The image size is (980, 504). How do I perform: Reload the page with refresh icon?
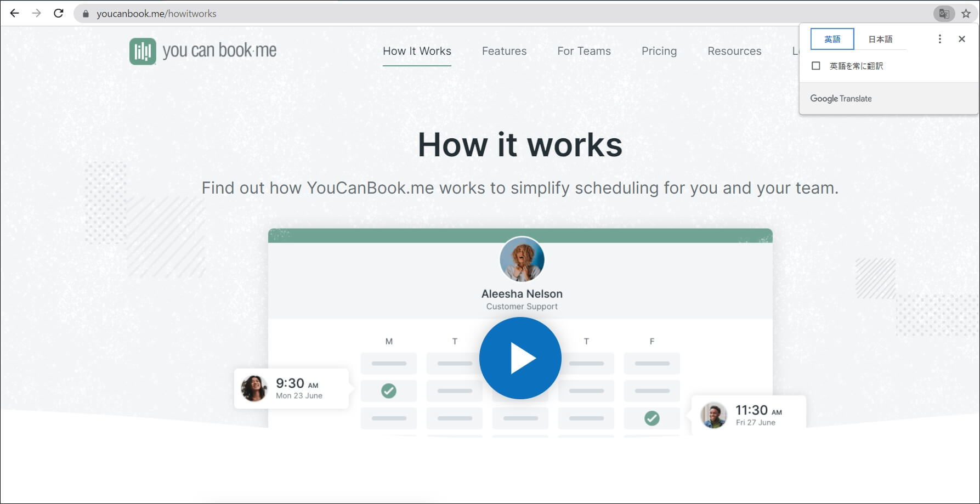click(x=59, y=13)
